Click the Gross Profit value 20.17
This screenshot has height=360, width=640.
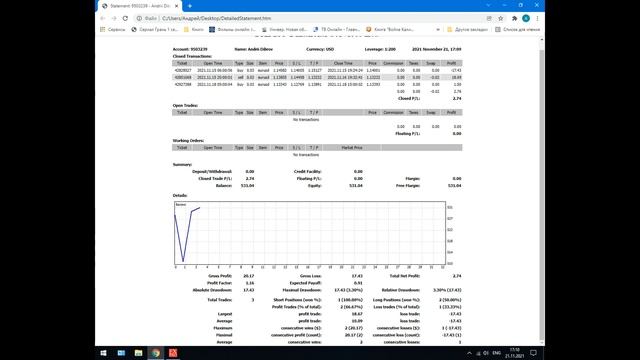(x=249, y=276)
